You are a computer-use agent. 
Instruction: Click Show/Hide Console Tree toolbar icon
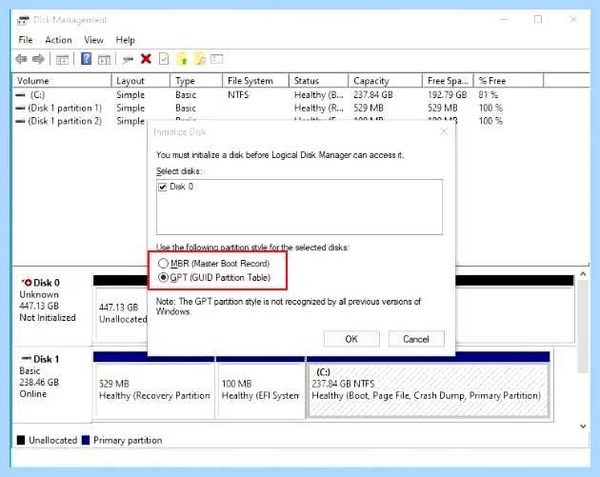62,60
